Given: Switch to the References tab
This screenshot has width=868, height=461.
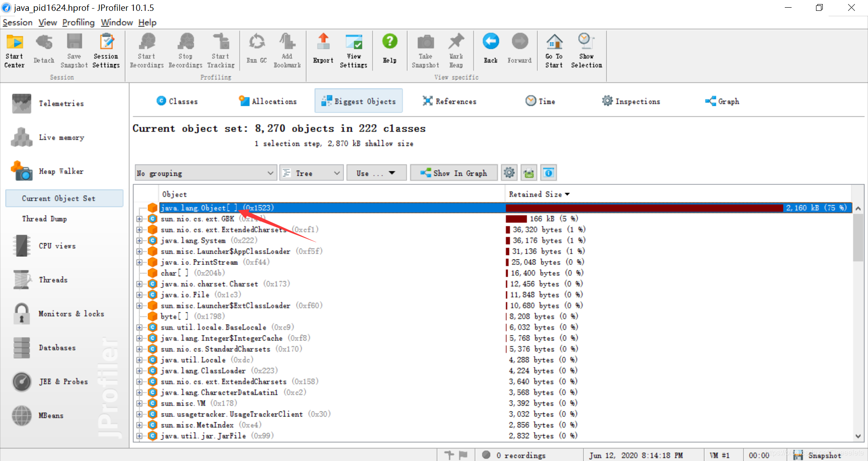Looking at the screenshot, I should [449, 101].
